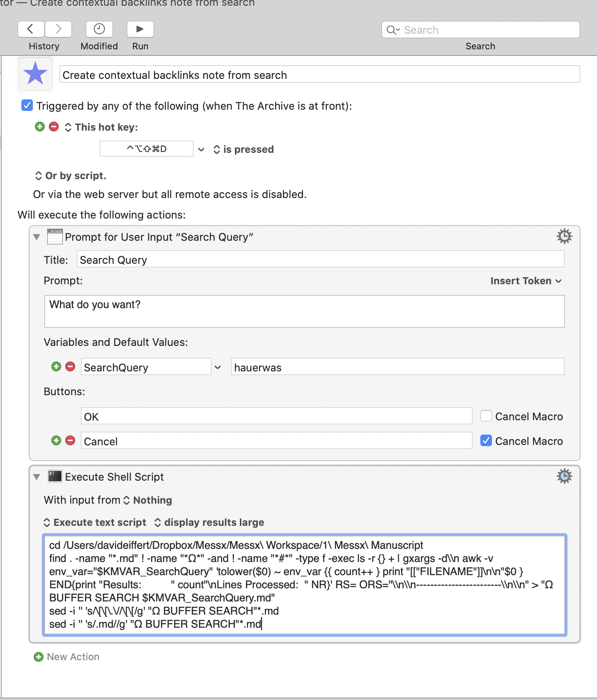The height and width of the screenshot is (700, 597).
Task: Click the Prompt text 'What do you want?'
Action: pos(95,304)
